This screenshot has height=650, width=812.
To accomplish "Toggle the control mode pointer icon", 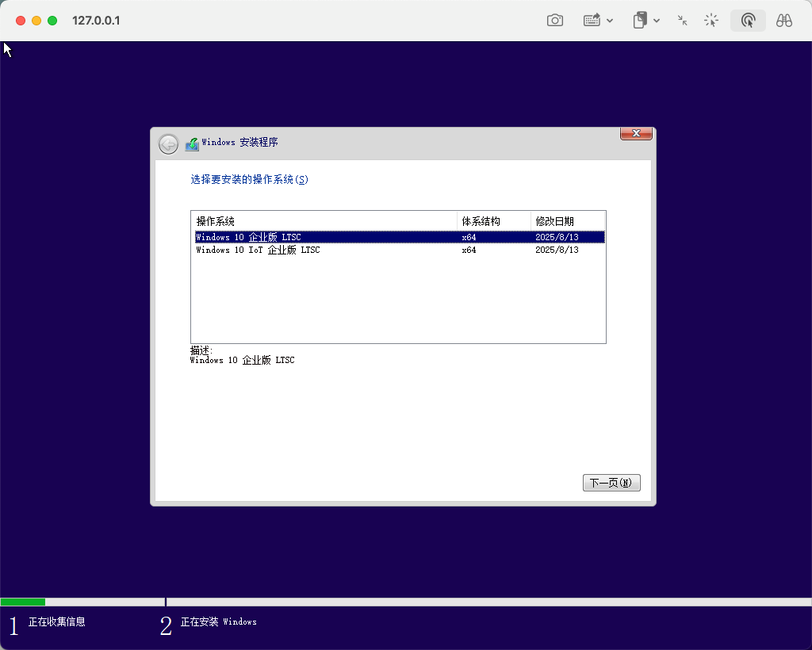I will (x=748, y=21).
